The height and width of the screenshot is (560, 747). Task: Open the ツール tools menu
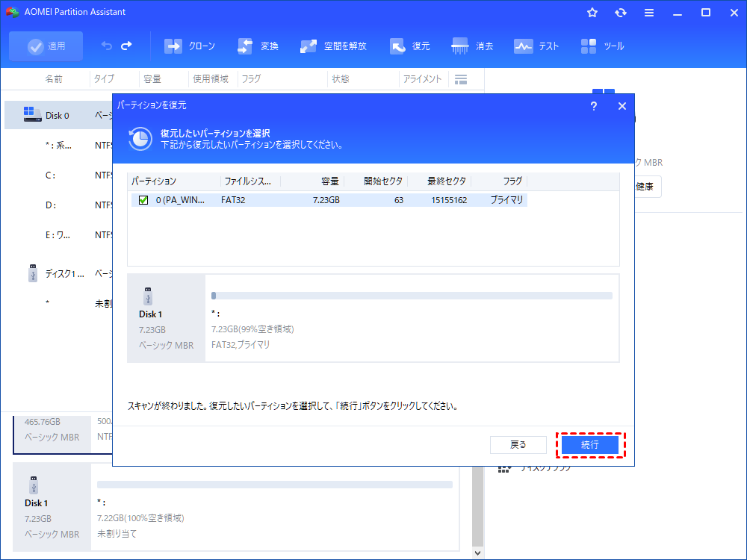[x=602, y=46]
